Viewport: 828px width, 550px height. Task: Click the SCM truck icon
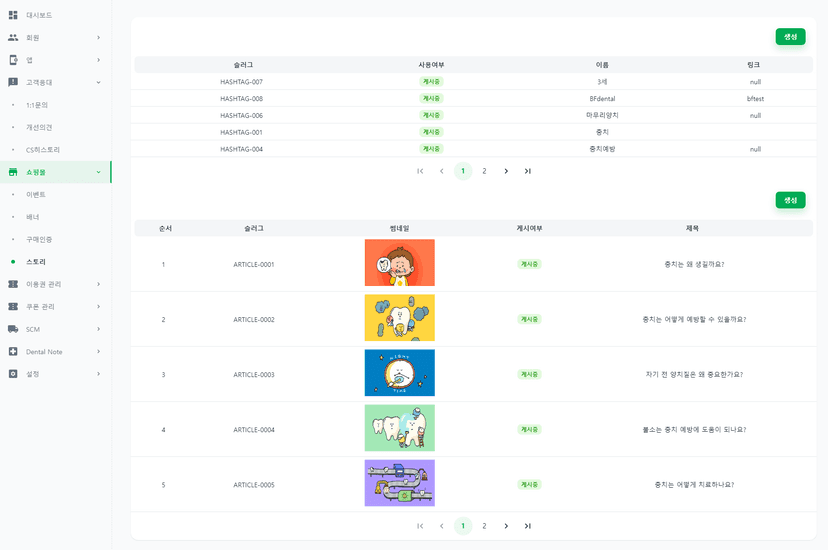(x=13, y=329)
